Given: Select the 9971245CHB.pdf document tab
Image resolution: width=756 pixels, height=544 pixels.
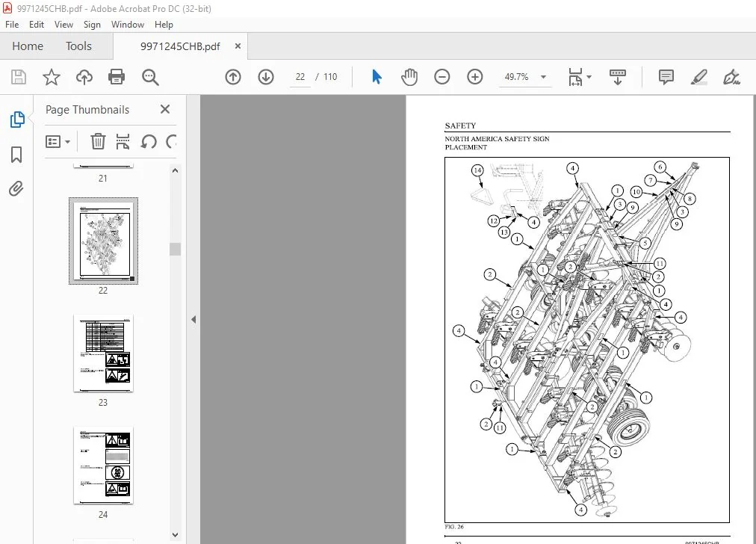Looking at the screenshot, I should (180, 46).
